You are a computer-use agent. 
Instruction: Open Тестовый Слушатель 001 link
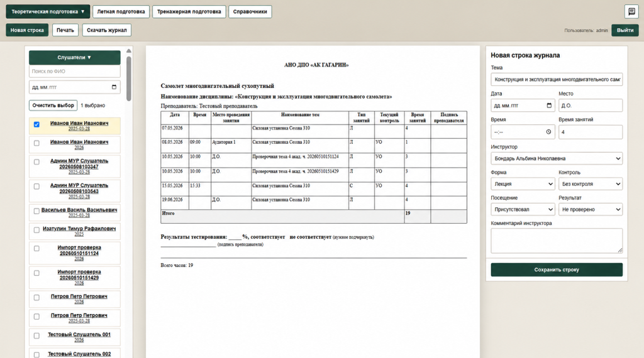tap(79, 335)
